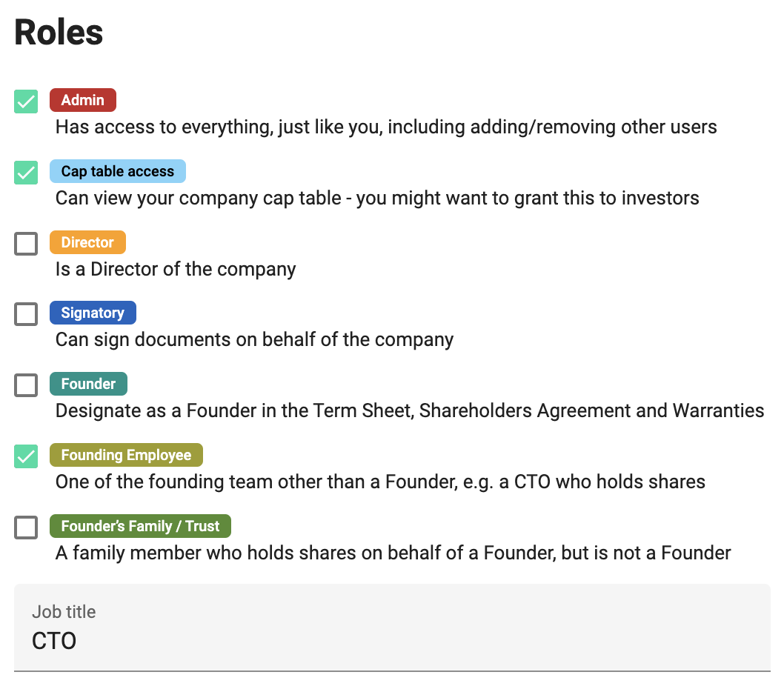Click the olive Founding Employee badge
This screenshot has height=692, width=784.
pyautogui.click(x=126, y=455)
